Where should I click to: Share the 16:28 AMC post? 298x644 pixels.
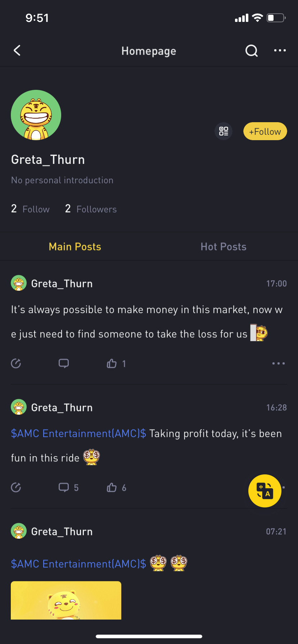coord(16,488)
